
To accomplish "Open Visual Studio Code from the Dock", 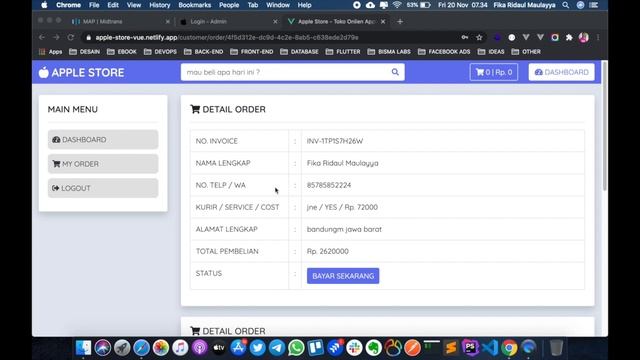I will 490,348.
